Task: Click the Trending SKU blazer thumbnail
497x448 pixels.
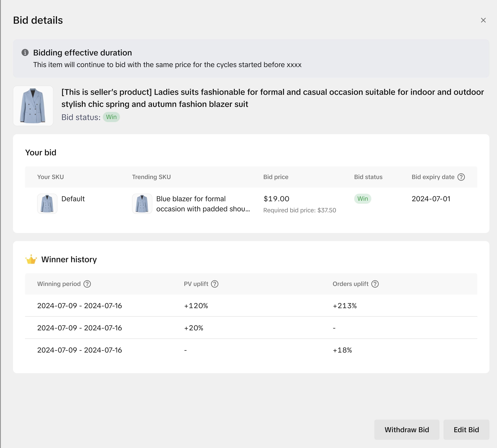Action: pyautogui.click(x=142, y=204)
